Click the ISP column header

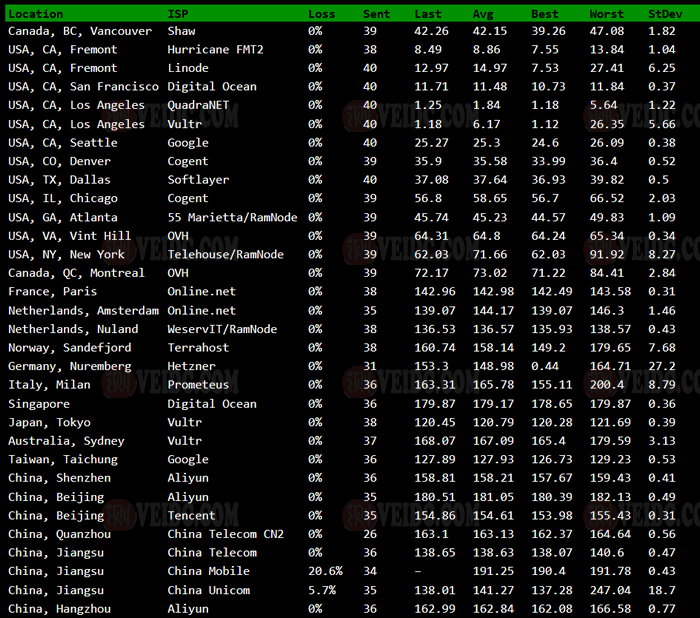(177, 14)
